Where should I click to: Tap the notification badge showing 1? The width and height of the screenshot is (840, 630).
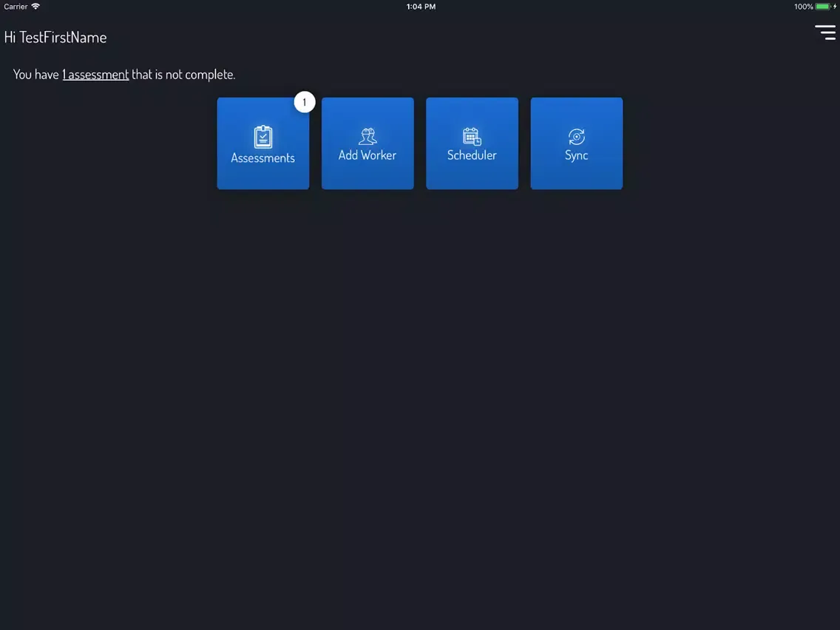tap(305, 102)
